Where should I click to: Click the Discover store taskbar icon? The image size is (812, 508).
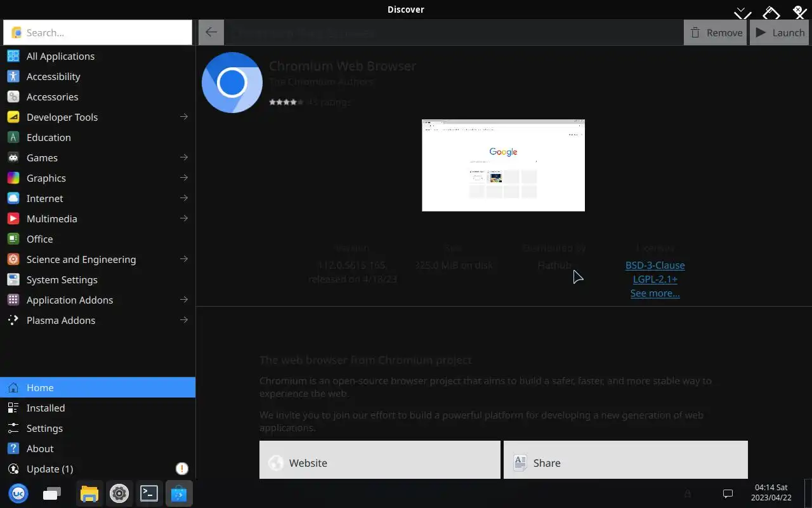pyautogui.click(x=179, y=493)
